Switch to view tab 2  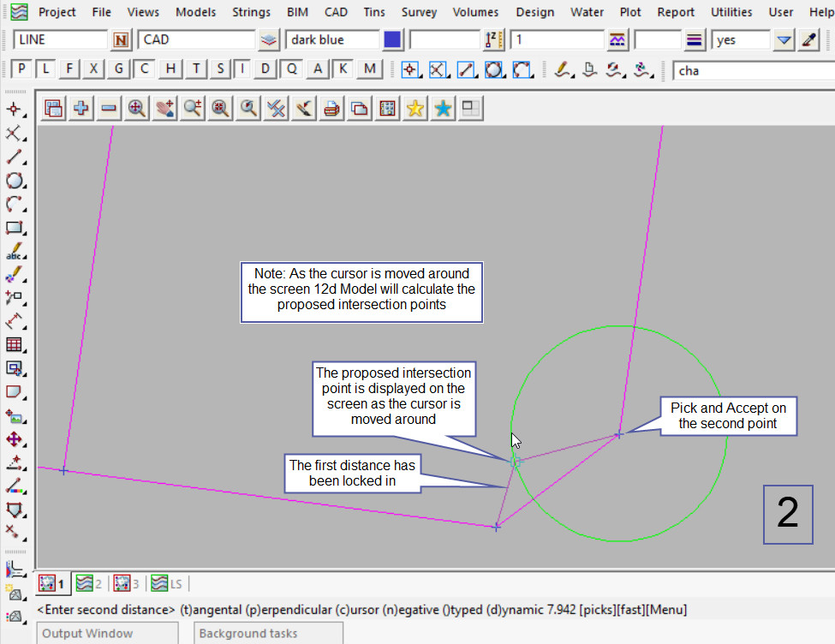tap(89, 584)
